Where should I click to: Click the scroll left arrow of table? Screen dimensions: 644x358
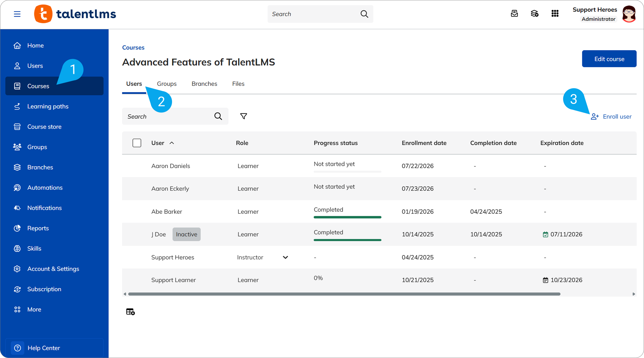click(125, 294)
